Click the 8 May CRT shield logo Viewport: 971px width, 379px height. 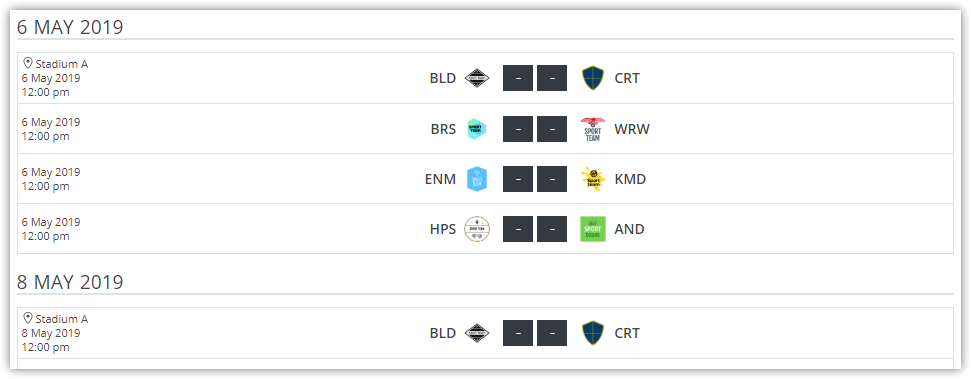tap(593, 333)
